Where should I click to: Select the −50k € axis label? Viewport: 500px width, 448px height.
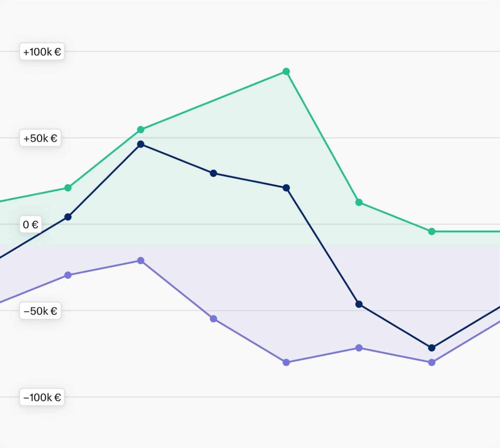point(40,311)
